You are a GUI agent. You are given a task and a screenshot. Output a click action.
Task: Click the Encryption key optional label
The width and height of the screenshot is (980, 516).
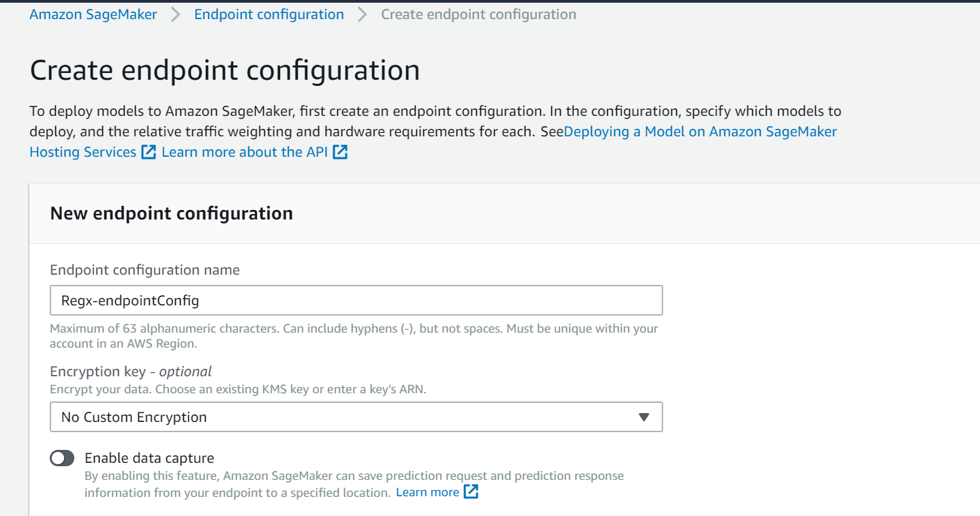[x=131, y=371]
